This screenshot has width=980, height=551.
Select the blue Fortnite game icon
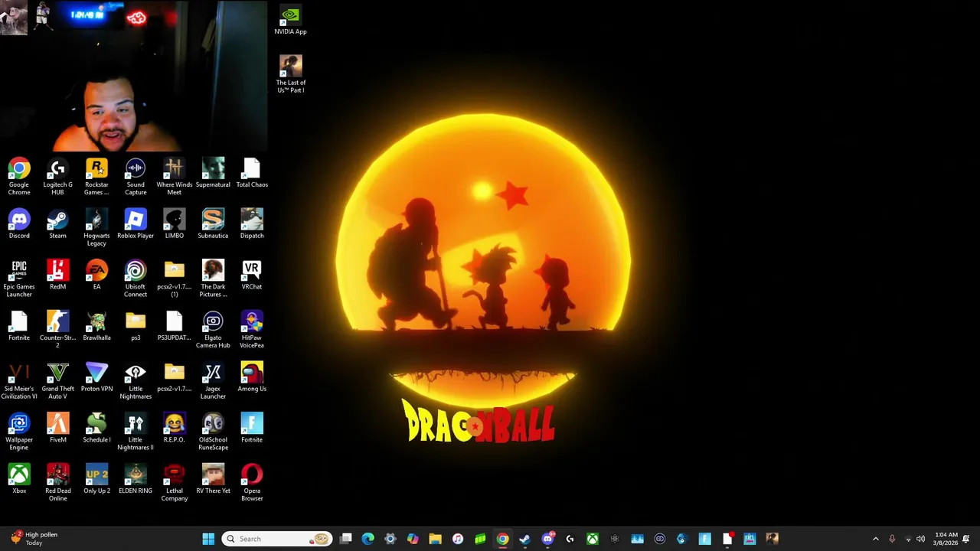tap(252, 429)
